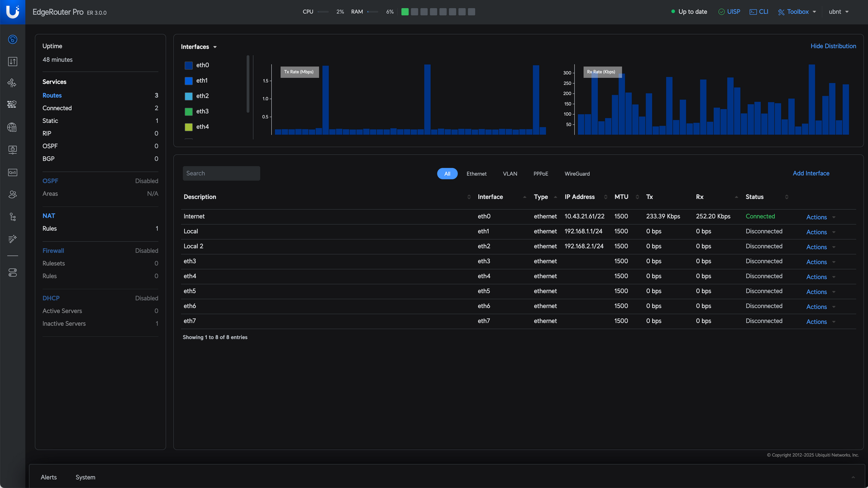Toggle eth0 legend checkbox in Interfaces chart
The height and width of the screenshot is (488, 868).
(x=188, y=66)
